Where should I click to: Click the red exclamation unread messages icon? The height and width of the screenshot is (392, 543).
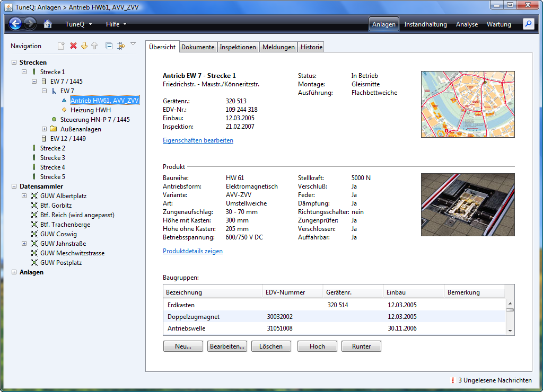pyautogui.click(x=453, y=380)
